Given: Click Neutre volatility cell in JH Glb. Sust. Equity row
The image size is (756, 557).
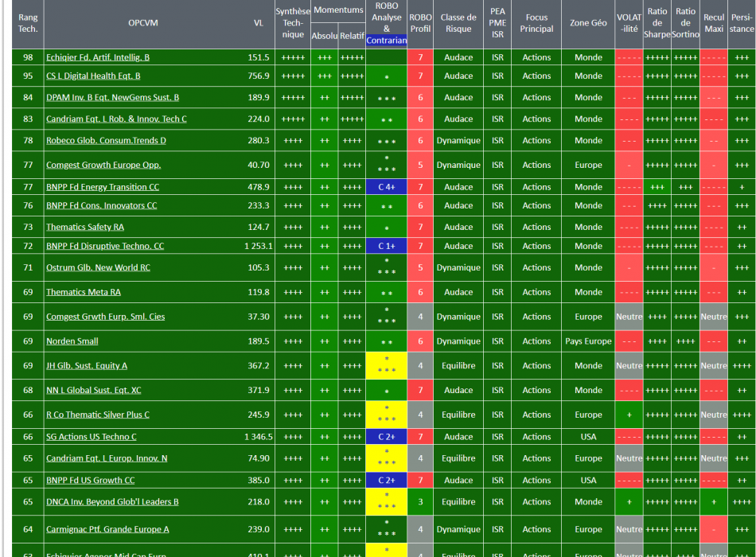Looking at the screenshot, I should point(629,366).
